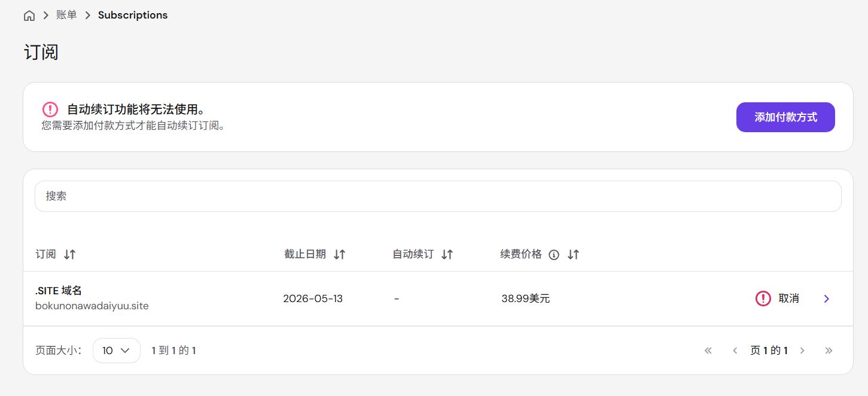Image resolution: width=868 pixels, height=396 pixels.
Task: Focus the 搜索 input field
Action: tap(438, 196)
